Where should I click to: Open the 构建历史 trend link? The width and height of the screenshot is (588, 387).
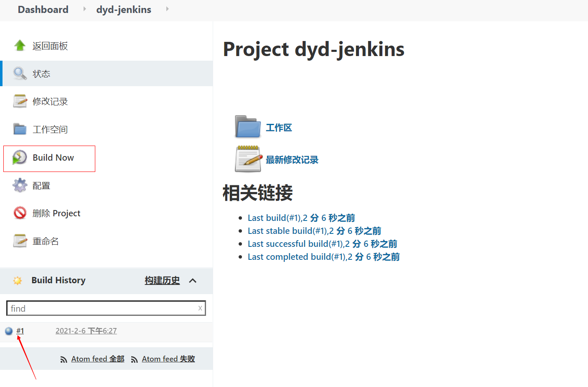pos(162,280)
